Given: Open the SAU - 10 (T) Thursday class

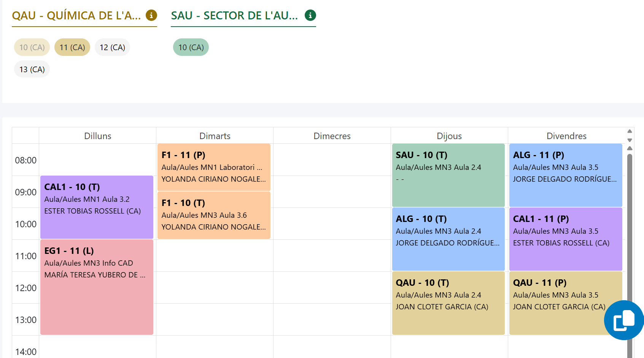Looking at the screenshot, I should point(448,175).
